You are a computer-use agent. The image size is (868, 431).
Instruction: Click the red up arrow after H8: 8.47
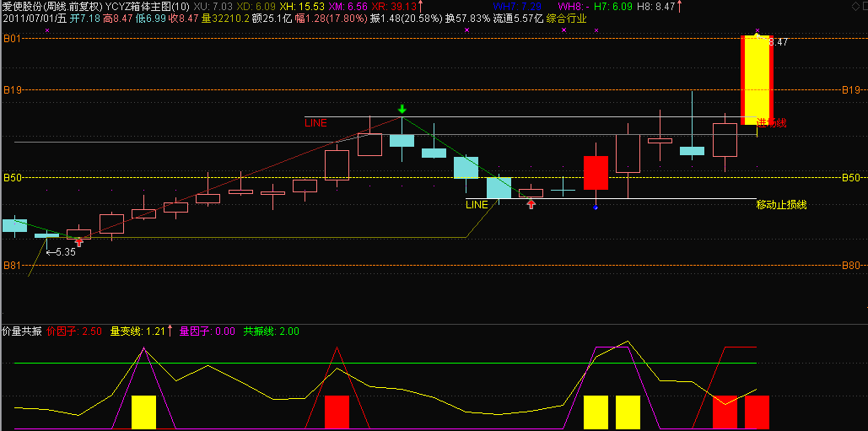(x=680, y=7)
